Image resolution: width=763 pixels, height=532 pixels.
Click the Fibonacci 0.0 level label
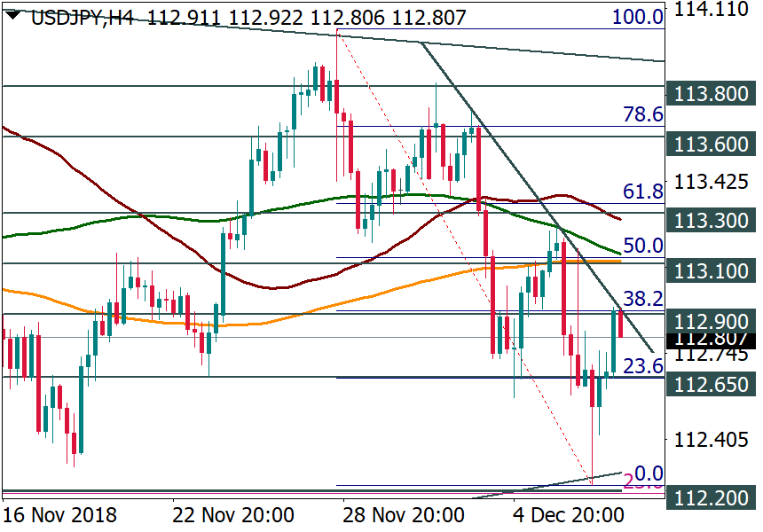(x=649, y=473)
